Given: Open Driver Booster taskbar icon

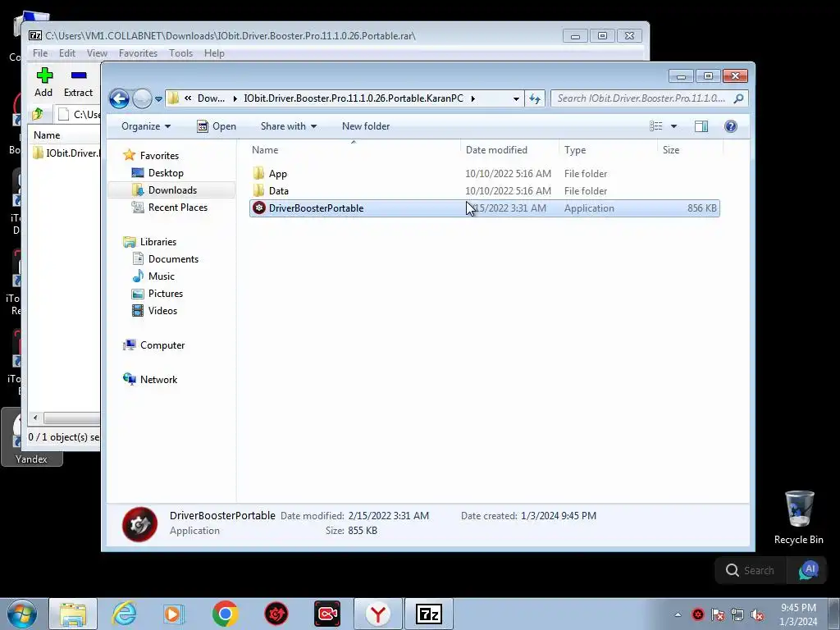Looking at the screenshot, I should pyautogui.click(x=276, y=614).
